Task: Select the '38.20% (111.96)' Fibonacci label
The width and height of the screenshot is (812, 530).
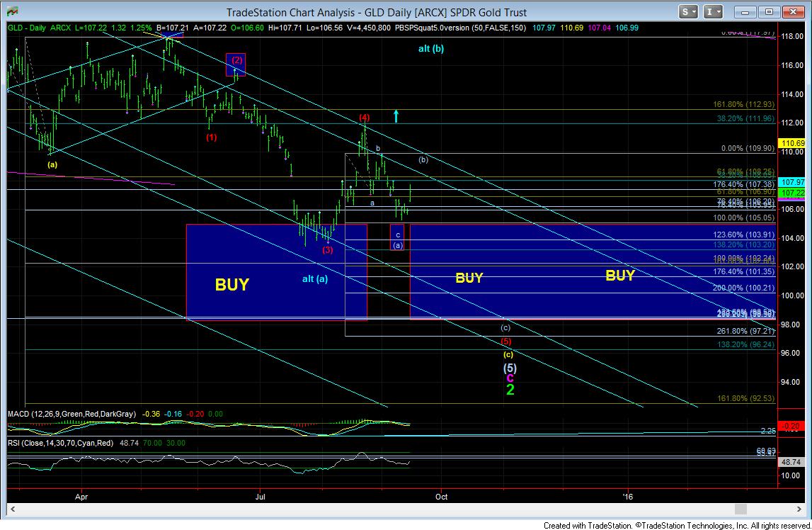Action: click(745, 118)
